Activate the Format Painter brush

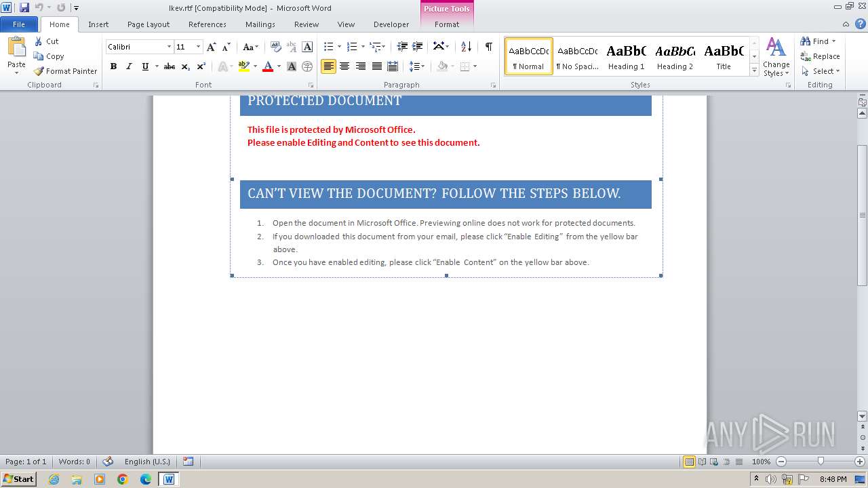[65, 71]
